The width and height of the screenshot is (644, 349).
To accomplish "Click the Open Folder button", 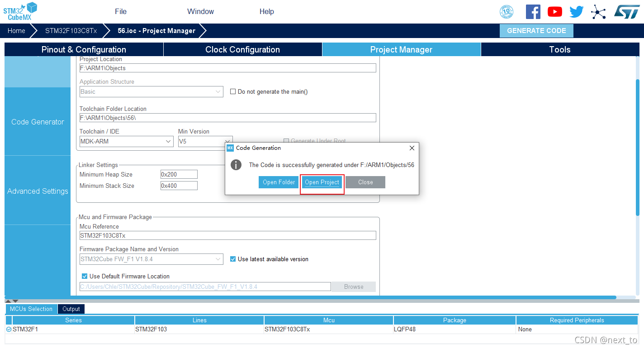I will pos(279,182).
